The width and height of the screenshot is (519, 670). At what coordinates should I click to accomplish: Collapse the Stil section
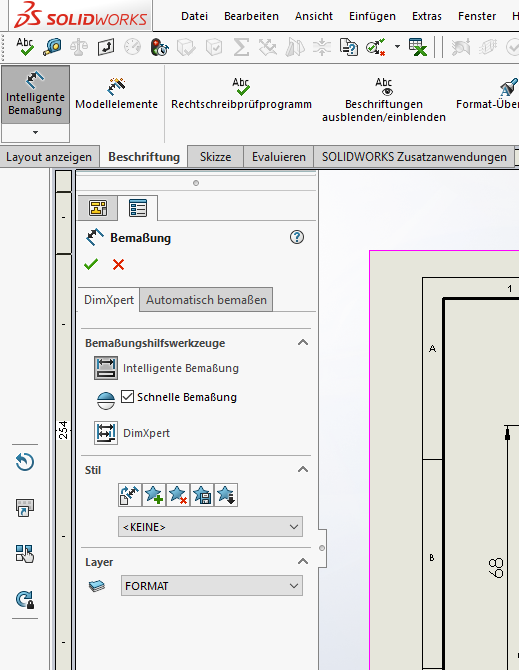point(303,470)
